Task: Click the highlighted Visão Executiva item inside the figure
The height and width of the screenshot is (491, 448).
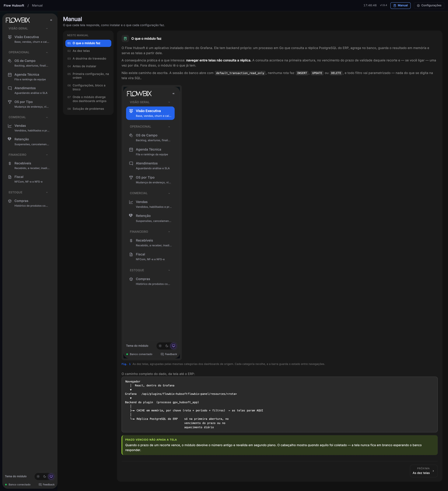Action: [x=150, y=113]
